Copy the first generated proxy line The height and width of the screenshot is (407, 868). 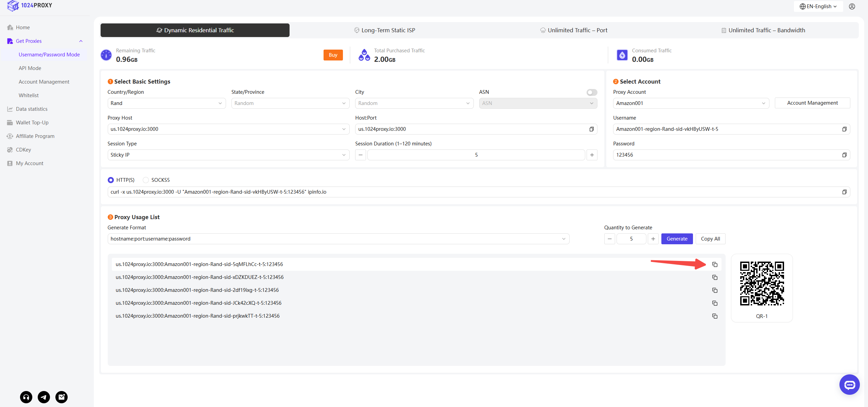(x=715, y=264)
